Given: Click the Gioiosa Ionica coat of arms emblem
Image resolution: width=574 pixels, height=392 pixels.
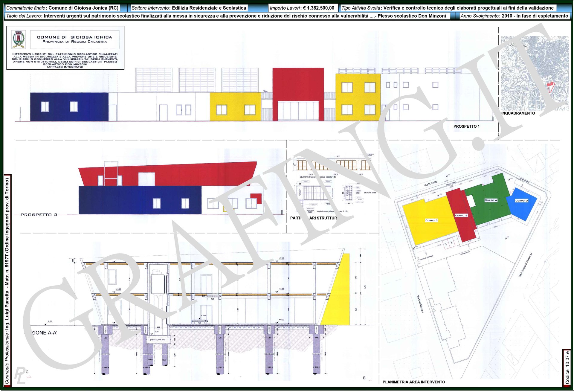Looking at the screenshot, I should click(19, 39).
